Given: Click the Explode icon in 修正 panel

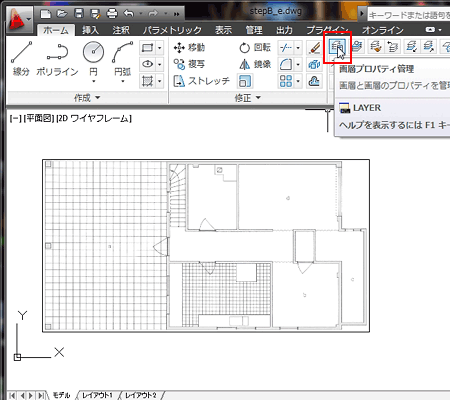Looking at the screenshot, I should [x=314, y=64].
